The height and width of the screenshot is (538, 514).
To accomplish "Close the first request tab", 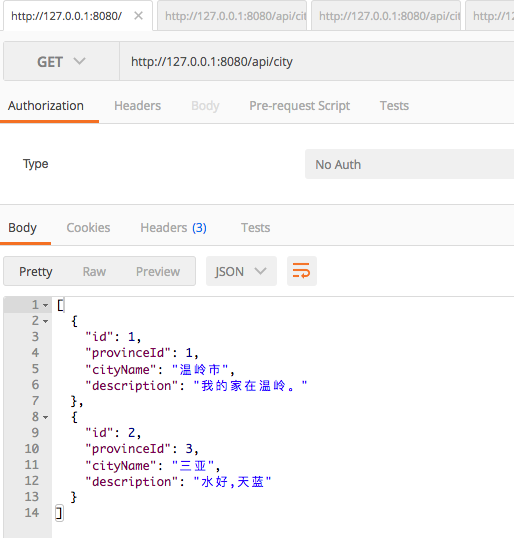I will (x=138, y=16).
